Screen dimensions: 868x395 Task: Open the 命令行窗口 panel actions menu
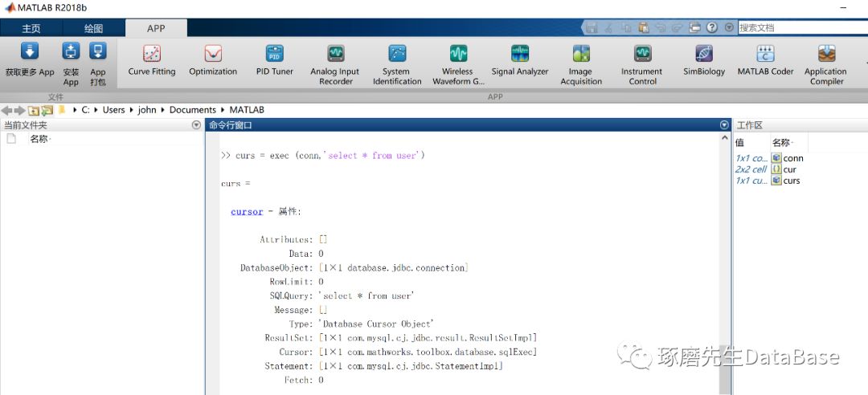point(724,125)
